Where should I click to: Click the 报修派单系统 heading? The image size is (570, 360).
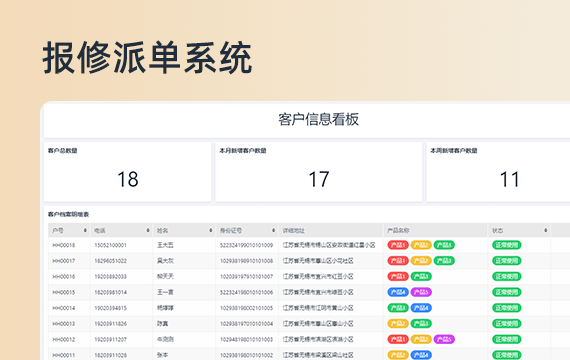point(147,58)
